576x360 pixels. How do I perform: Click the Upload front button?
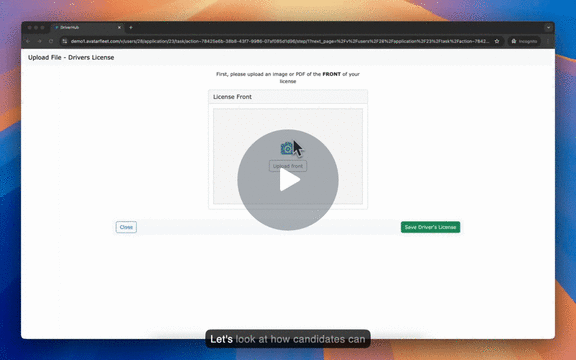coord(288,166)
